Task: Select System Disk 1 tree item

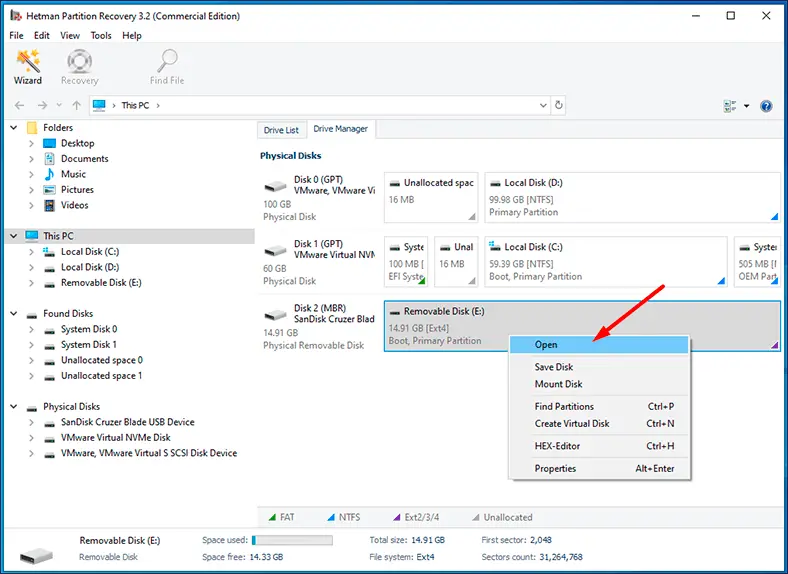Action: (89, 345)
